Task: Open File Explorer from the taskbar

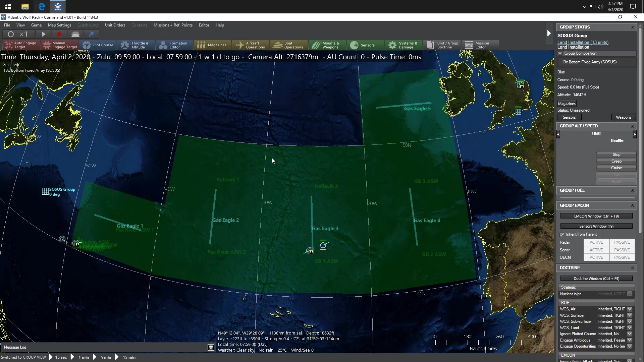Action: 25,6
